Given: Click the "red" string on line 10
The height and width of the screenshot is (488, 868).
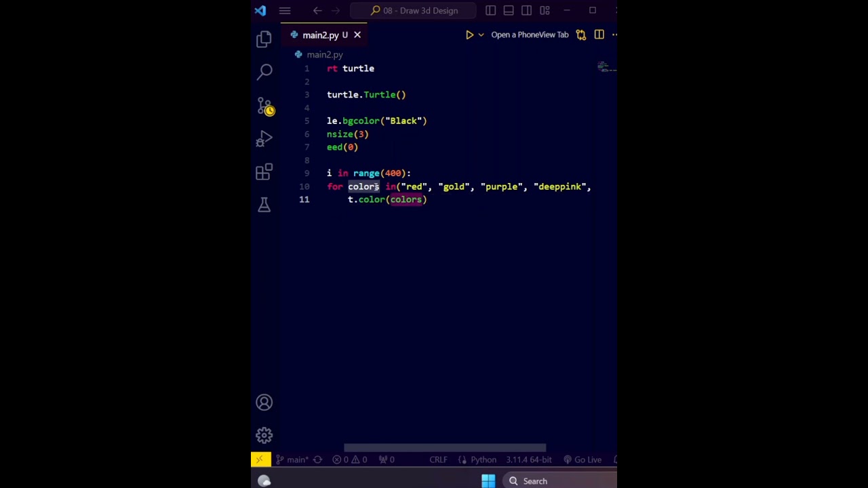Looking at the screenshot, I should [414, 186].
